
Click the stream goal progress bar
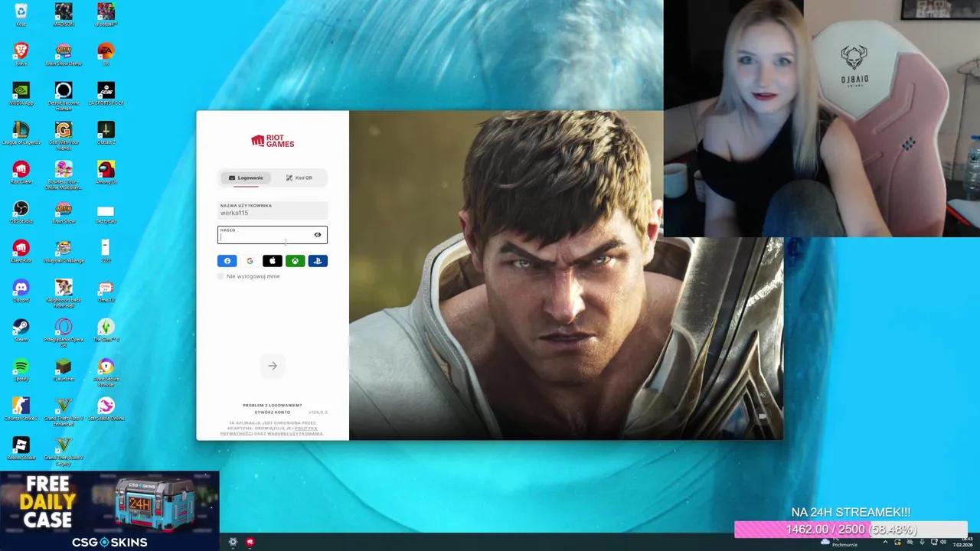click(x=851, y=530)
